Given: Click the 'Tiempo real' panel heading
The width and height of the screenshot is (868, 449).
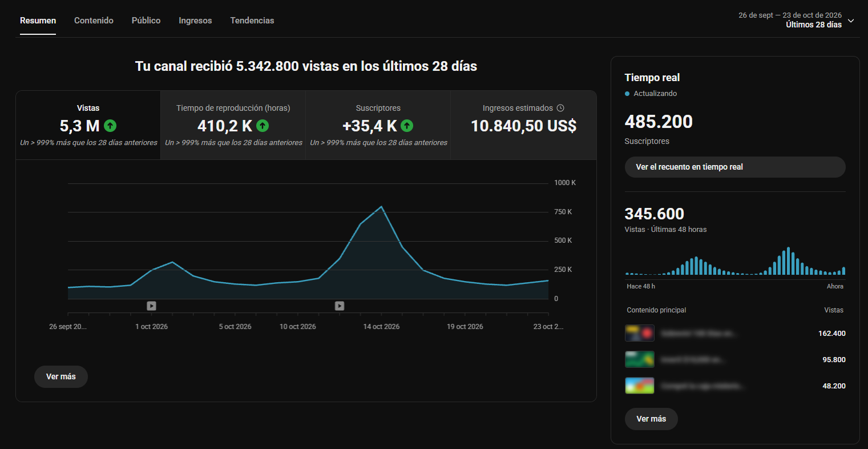Looking at the screenshot, I should pyautogui.click(x=652, y=78).
